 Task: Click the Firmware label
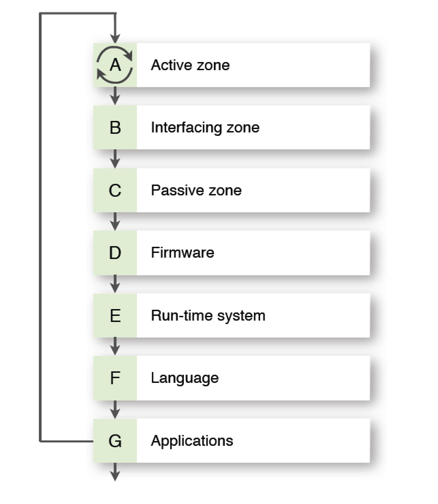tap(182, 253)
